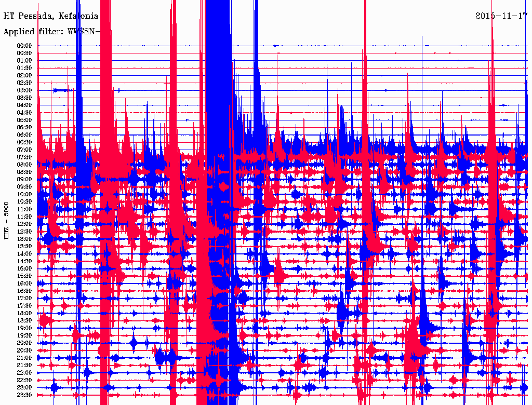
Task: Click the 13:00 time label
Action: click(24, 239)
